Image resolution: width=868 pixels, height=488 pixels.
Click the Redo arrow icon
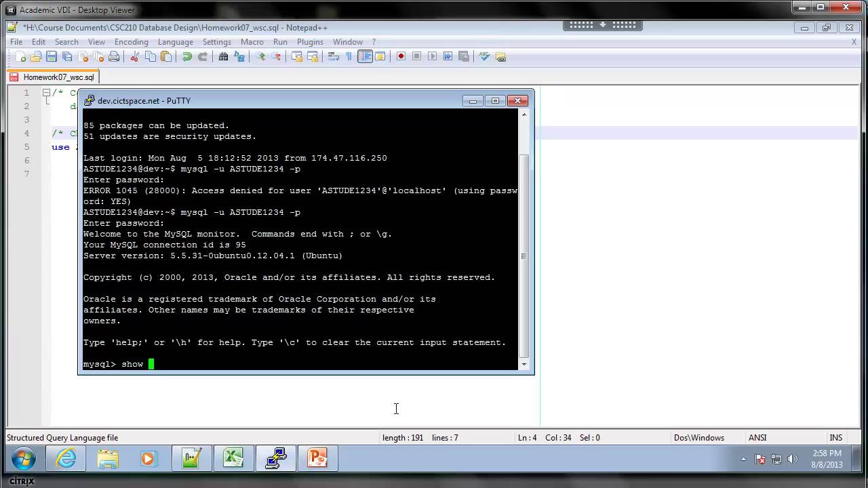(x=202, y=57)
